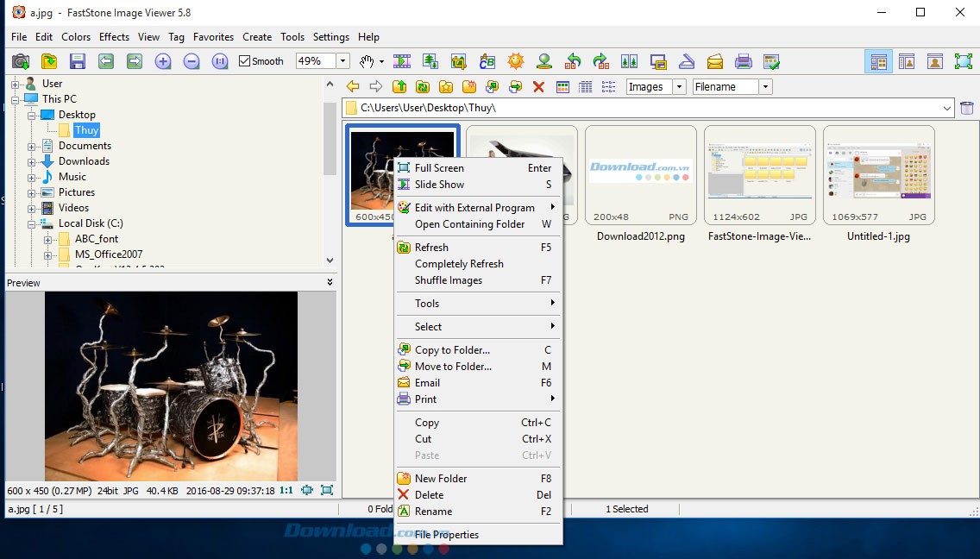Click the rotate left 90 degrees icon

[573, 61]
